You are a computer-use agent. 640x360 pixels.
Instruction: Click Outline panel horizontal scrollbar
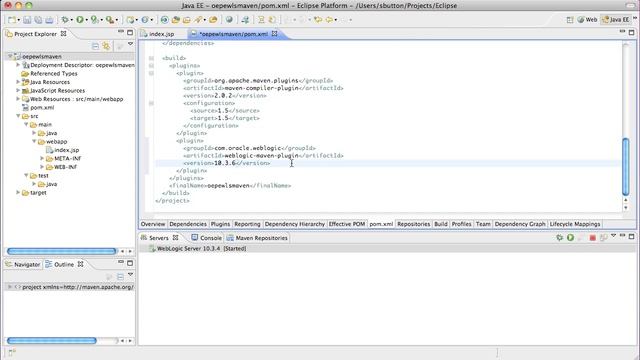pyautogui.click(x=52, y=340)
